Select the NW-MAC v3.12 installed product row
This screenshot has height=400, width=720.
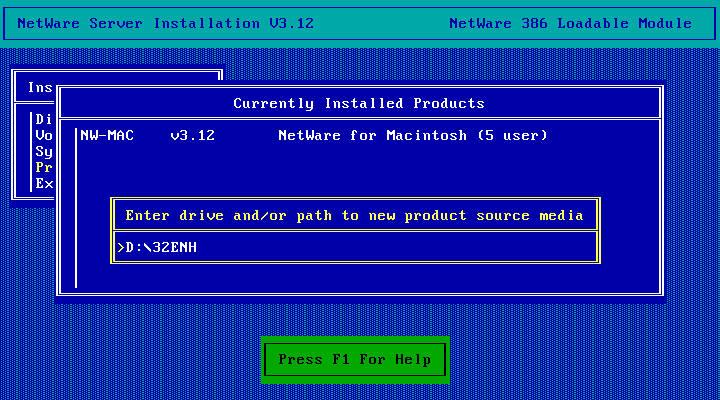(x=314, y=135)
